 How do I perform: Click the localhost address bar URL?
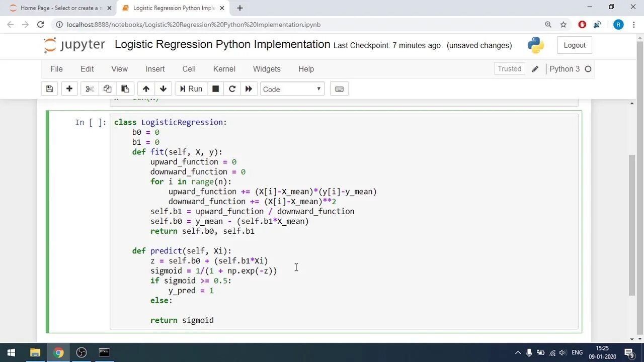click(194, 25)
